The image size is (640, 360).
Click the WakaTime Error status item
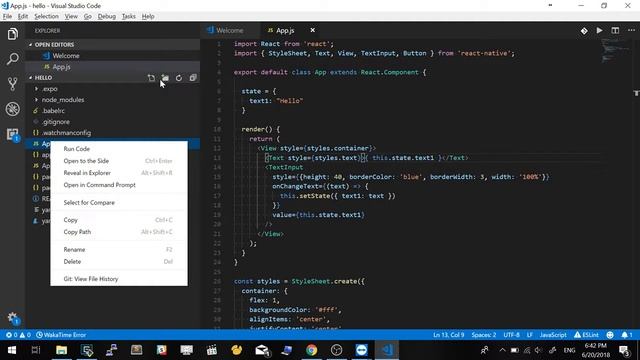tap(61, 335)
